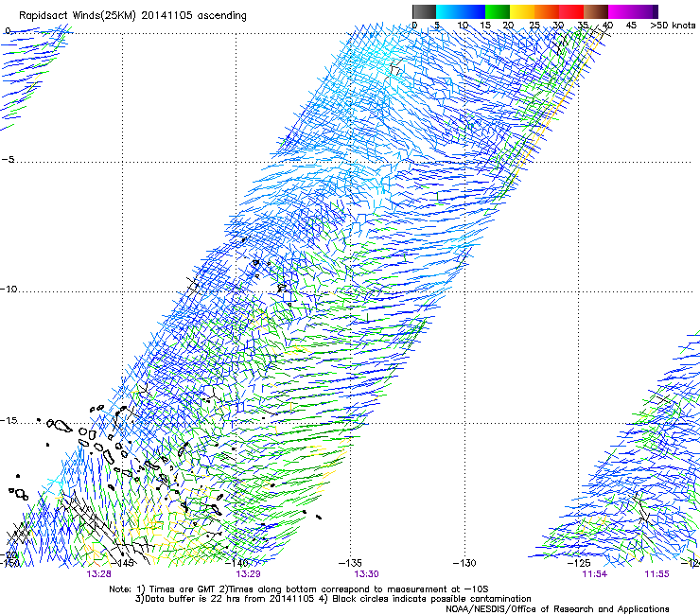Click the 13:29 swath time label
The height and width of the screenshot is (615, 700).
pos(248,574)
